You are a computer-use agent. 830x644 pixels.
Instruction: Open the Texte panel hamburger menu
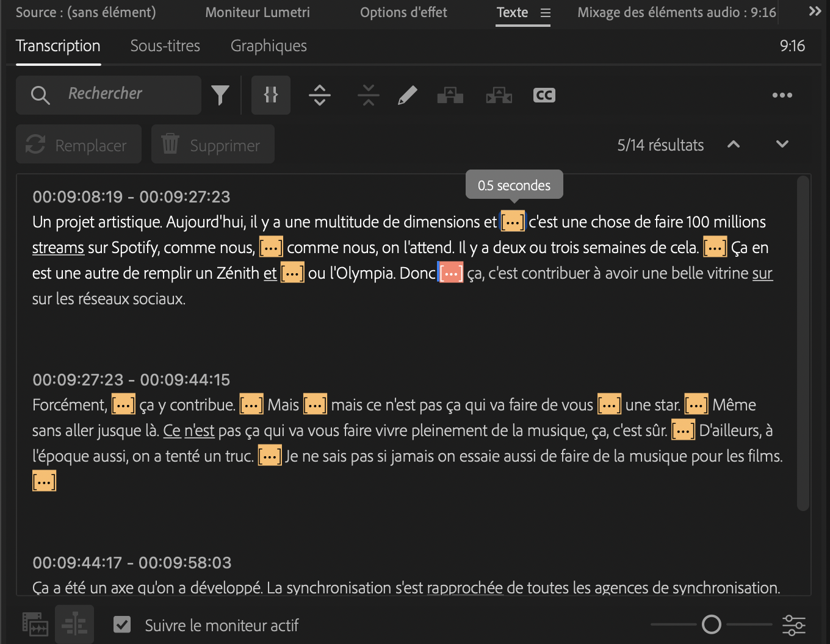546,12
